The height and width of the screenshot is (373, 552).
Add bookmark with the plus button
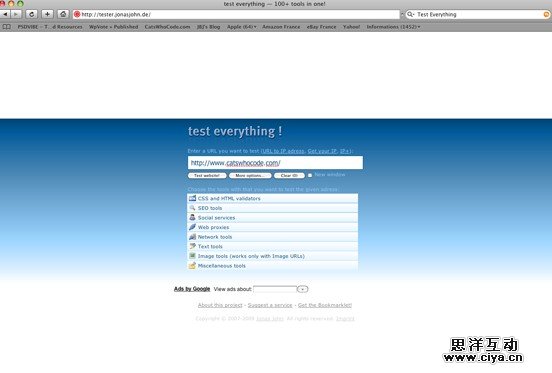[x=47, y=14]
